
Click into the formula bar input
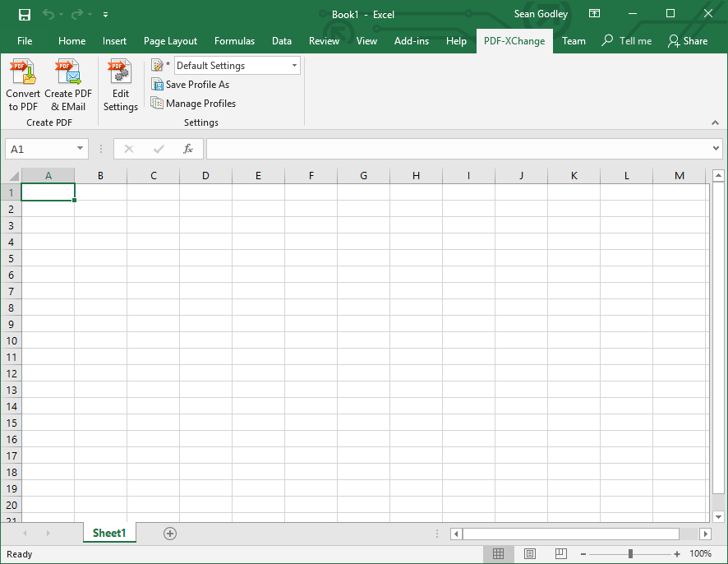(458, 149)
